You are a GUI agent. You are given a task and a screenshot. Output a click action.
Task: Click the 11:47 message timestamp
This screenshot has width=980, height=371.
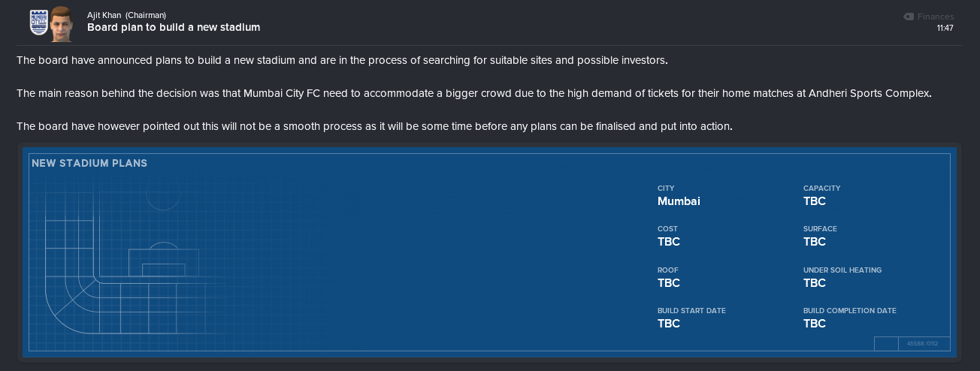[945, 29]
